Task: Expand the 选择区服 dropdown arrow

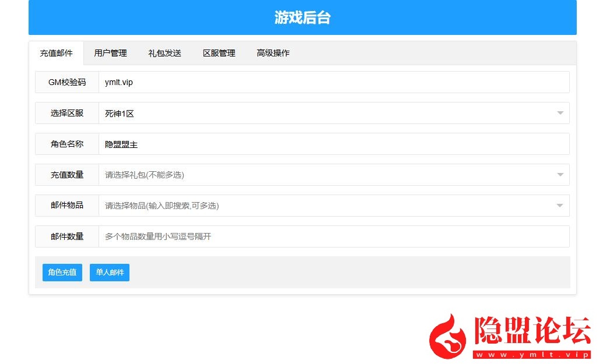Action: (x=560, y=113)
